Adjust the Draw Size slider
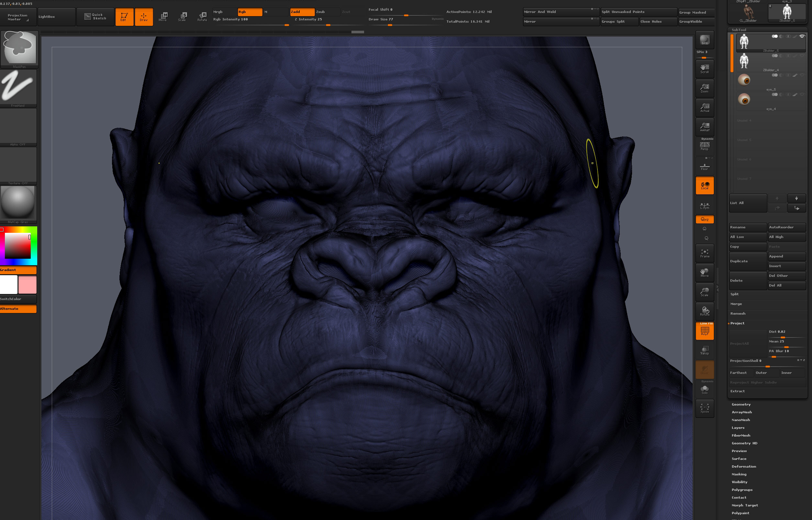Screen dimensions: 812x520 tap(406, 21)
